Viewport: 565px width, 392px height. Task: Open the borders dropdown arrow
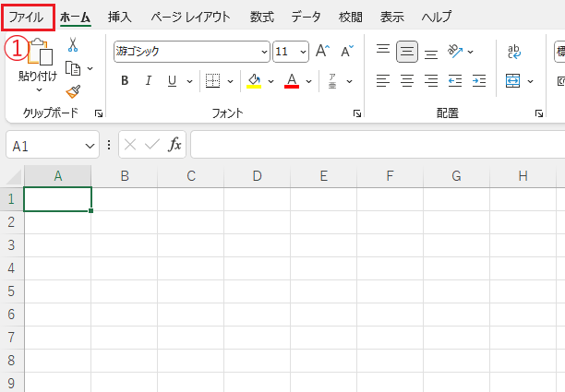pos(230,81)
